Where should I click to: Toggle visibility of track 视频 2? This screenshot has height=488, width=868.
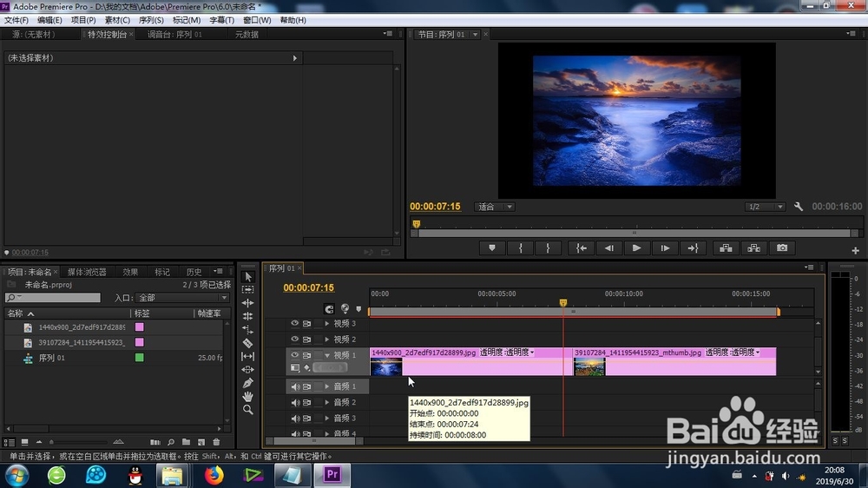(294, 339)
